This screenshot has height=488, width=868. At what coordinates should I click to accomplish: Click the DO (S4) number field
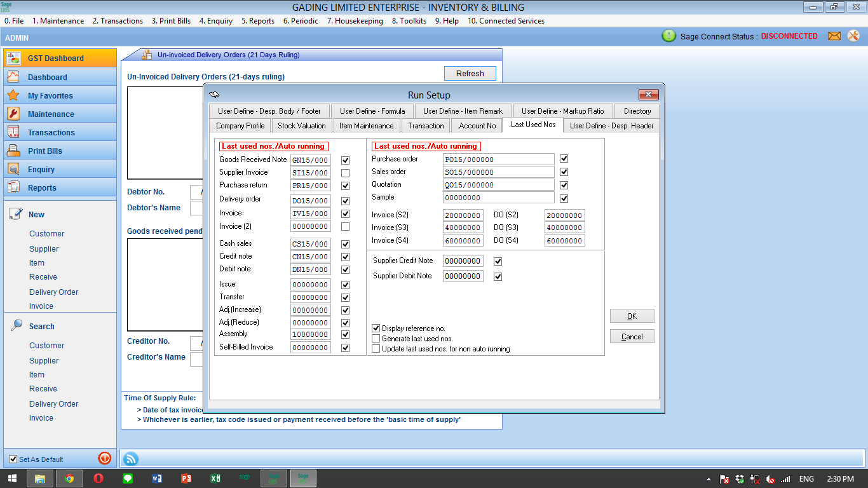(x=565, y=241)
